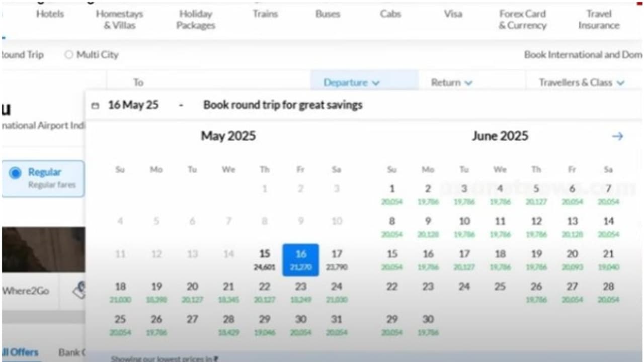
Task: Open Forex Card & Currency section
Action: point(522,20)
